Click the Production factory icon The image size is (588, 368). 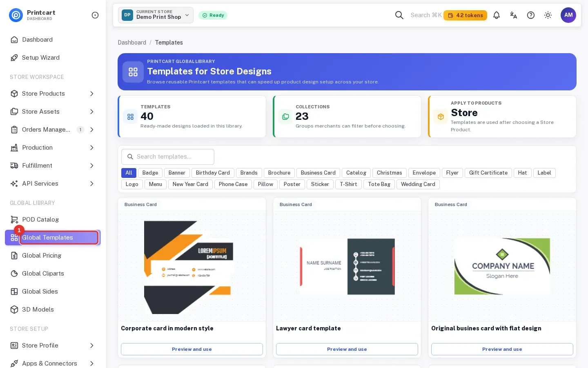coord(14,148)
